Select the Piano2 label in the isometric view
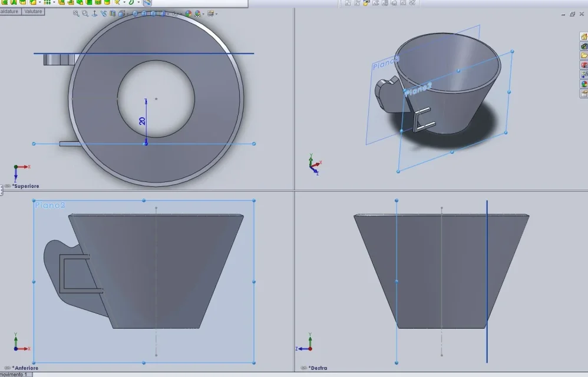Screen dimensions: 588x377 418,90
